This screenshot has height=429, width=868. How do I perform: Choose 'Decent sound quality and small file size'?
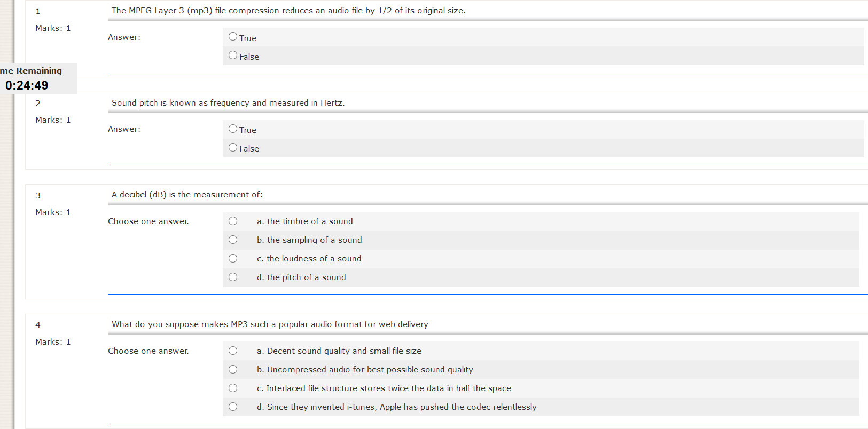pyautogui.click(x=233, y=351)
